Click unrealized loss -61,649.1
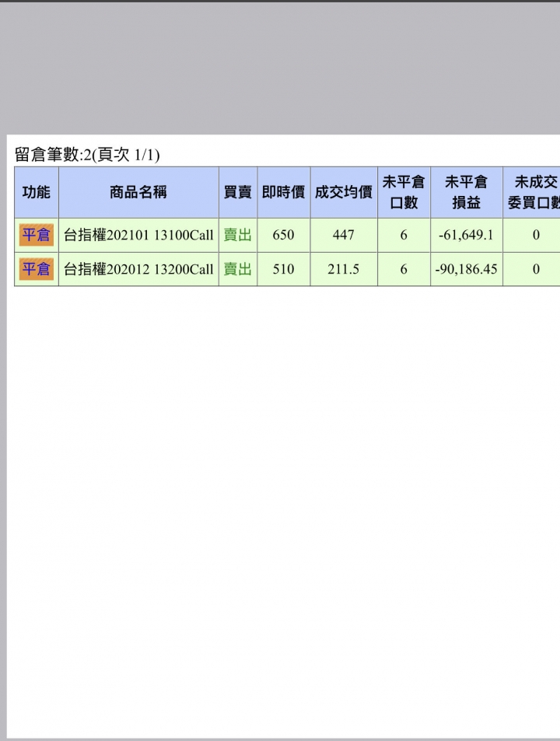Screen dimensions: 560x741 click(466, 235)
